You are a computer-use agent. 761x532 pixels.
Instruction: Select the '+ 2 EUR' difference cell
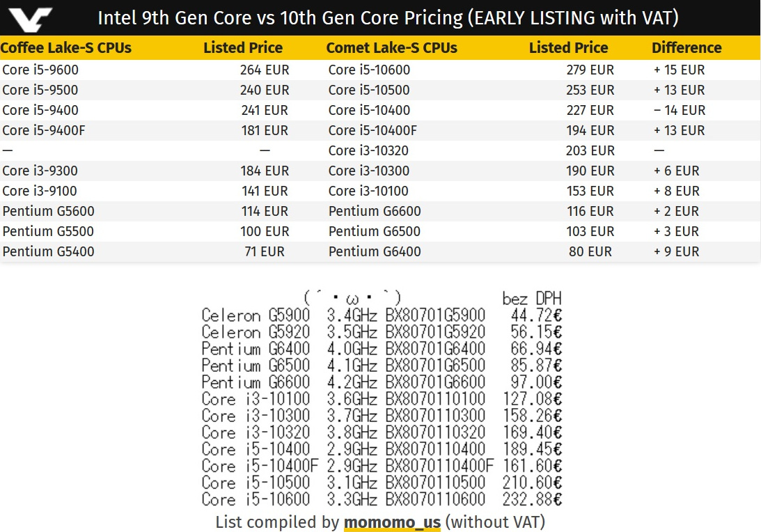click(676, 211)
